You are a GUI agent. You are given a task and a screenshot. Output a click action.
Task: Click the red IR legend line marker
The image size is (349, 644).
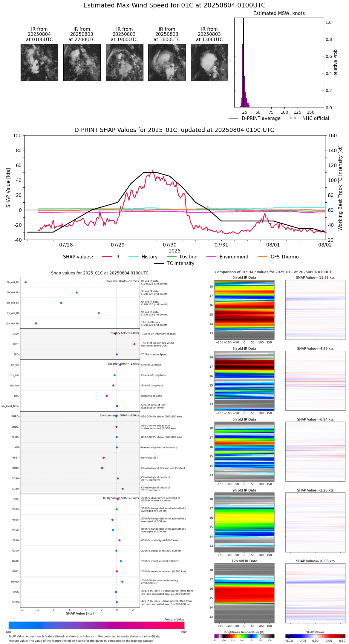click(107, 257)
